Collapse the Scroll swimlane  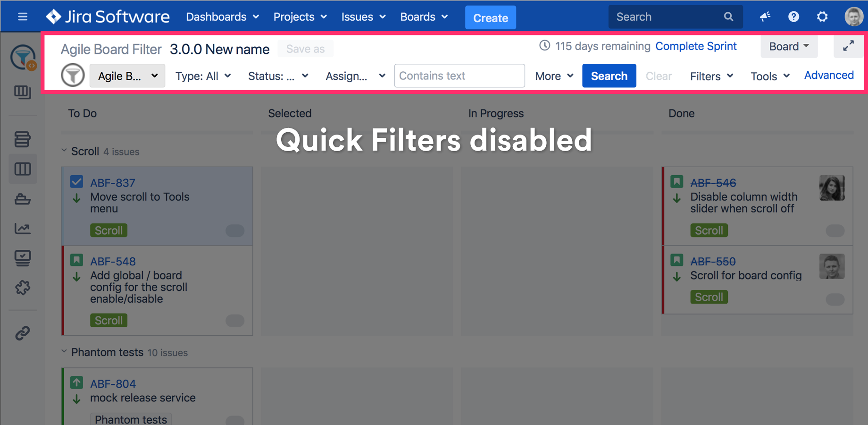tap(64, 151)
